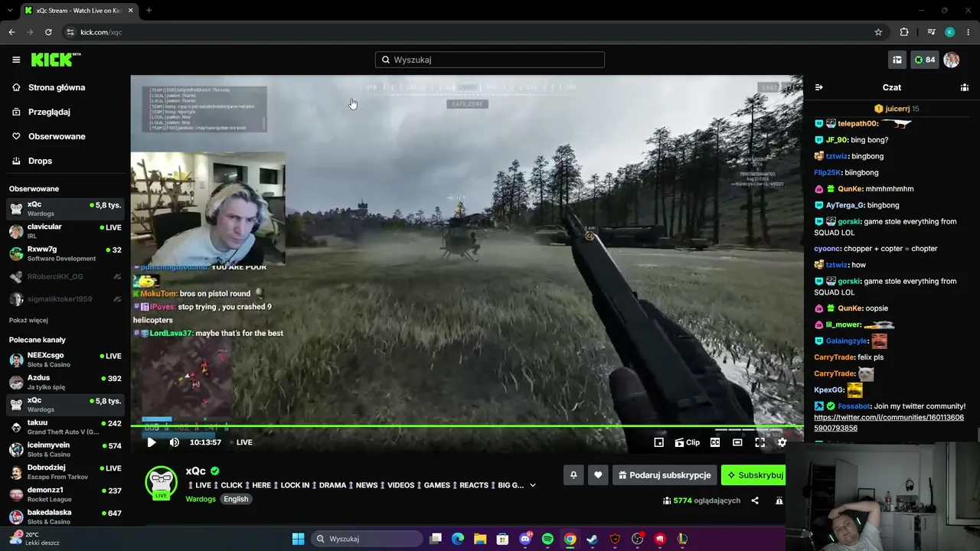
Task: Open Spotify from the taskbar
Action: pos(547,539)
